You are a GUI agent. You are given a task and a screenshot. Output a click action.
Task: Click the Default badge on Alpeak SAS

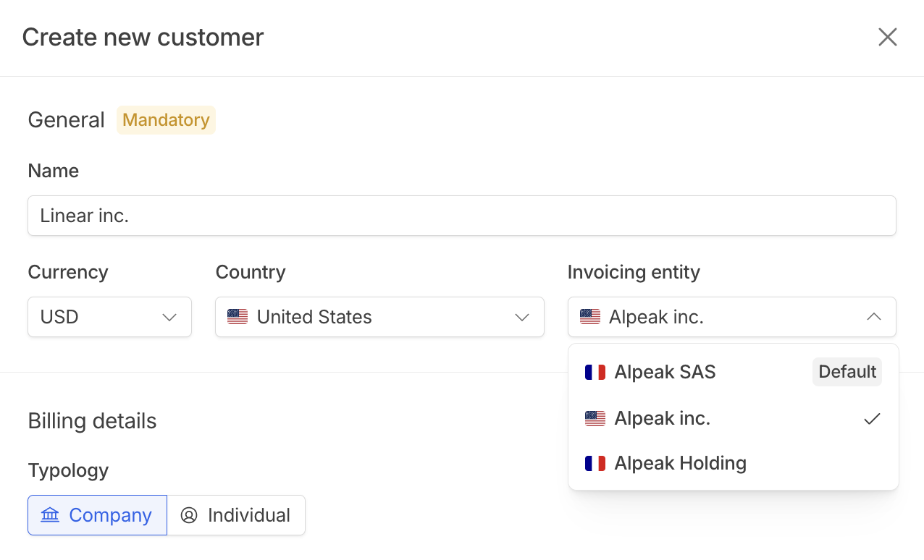847,372
